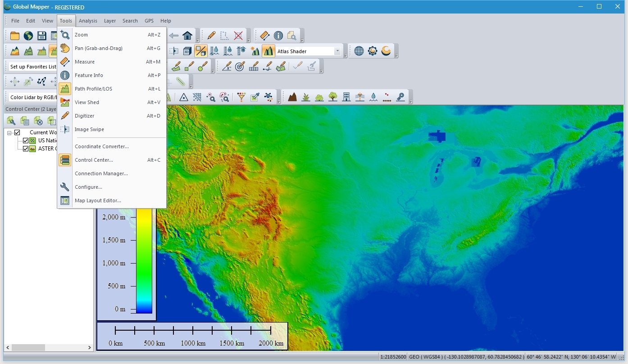The width and height of the screenshot is (628, 364).
Task: Click the globe online data icon
Action: [28, 36]
